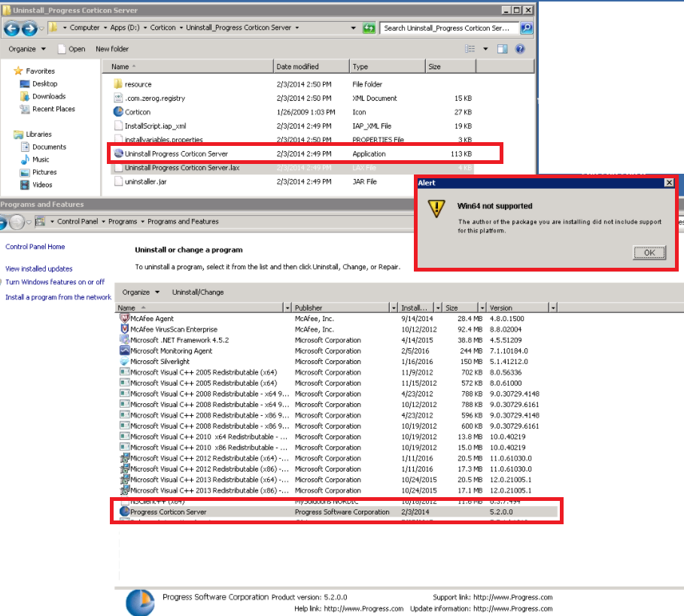The height and width of the screenshot is (616, 684).
Task: Select Microsoft .NET Framework 4.5.2 icon
Action: [x=125, y=340]
